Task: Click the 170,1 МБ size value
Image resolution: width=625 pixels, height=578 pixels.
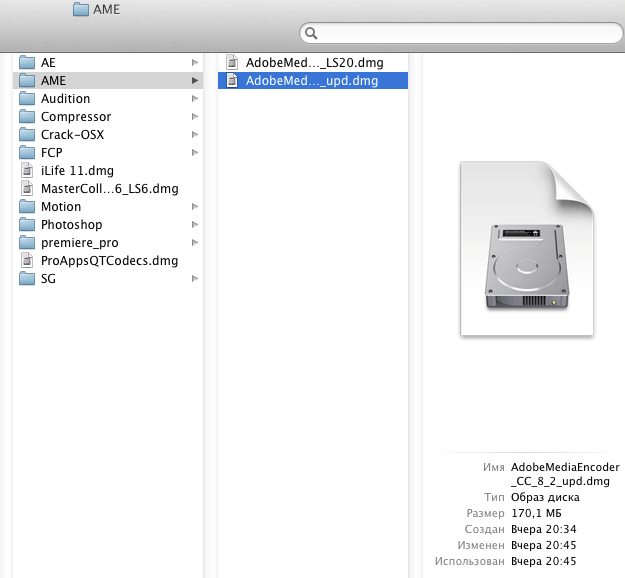Action: point(537,513)
